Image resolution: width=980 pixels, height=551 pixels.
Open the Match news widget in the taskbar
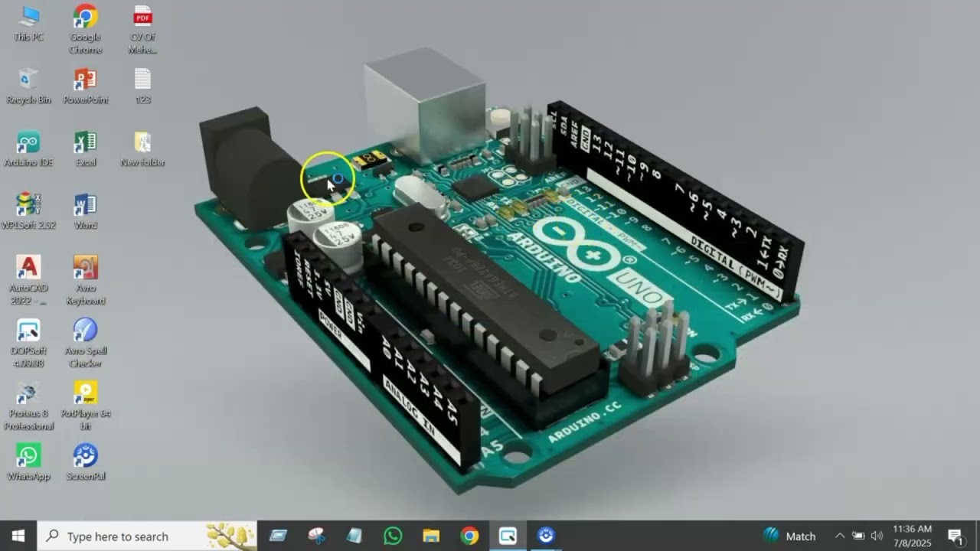click(789, 536)
